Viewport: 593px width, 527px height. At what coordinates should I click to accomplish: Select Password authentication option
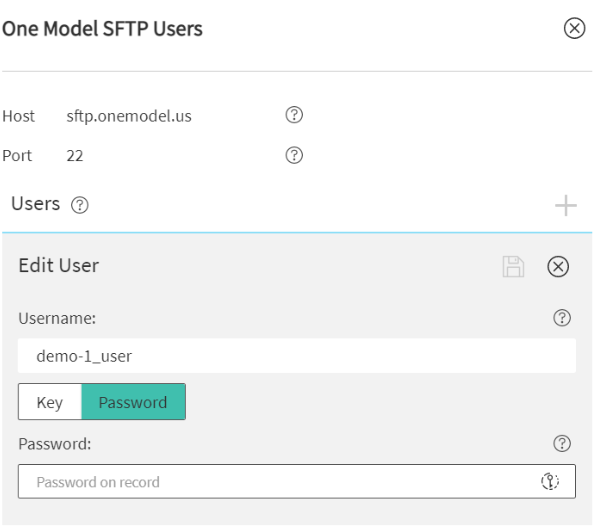pos(133,402)
